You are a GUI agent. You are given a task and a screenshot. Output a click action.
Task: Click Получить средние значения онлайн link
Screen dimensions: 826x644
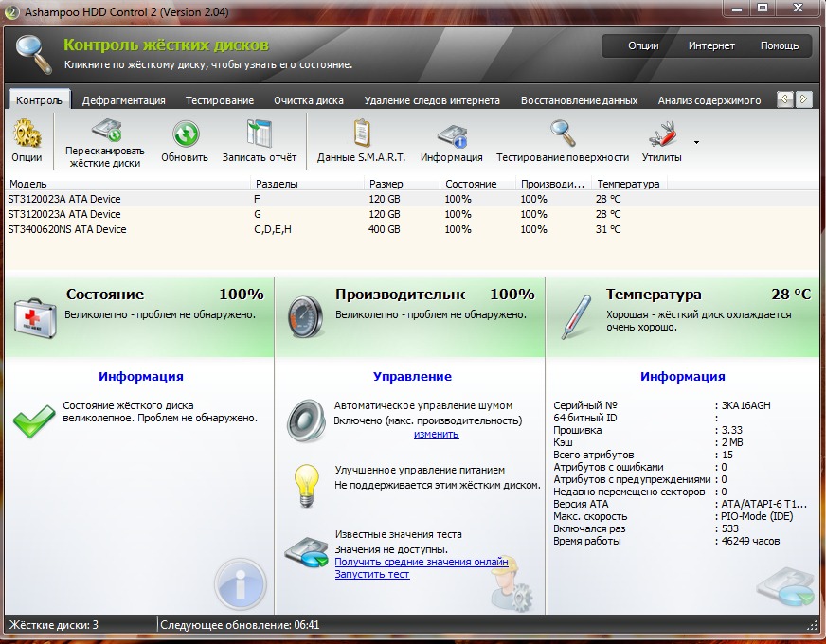click(422, 562)
